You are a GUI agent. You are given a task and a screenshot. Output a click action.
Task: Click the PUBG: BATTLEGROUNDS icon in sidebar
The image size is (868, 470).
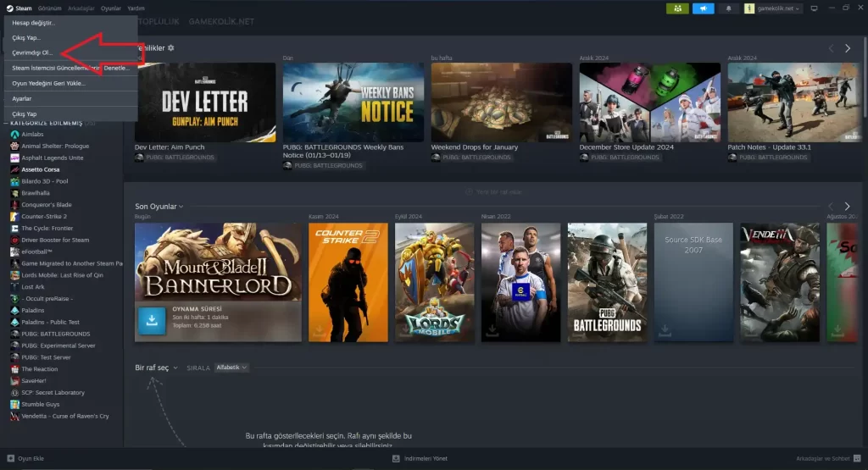click(x=15, y=334)
